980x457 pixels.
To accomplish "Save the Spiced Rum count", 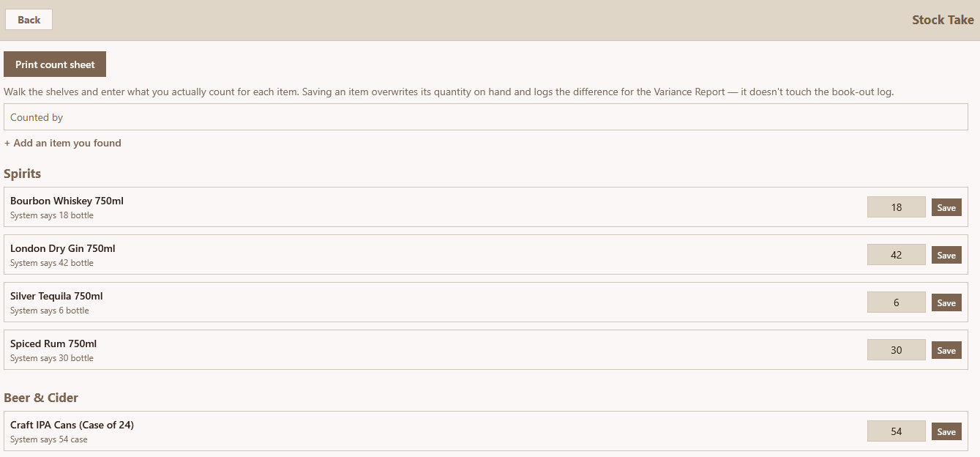I will coord(946,350).
